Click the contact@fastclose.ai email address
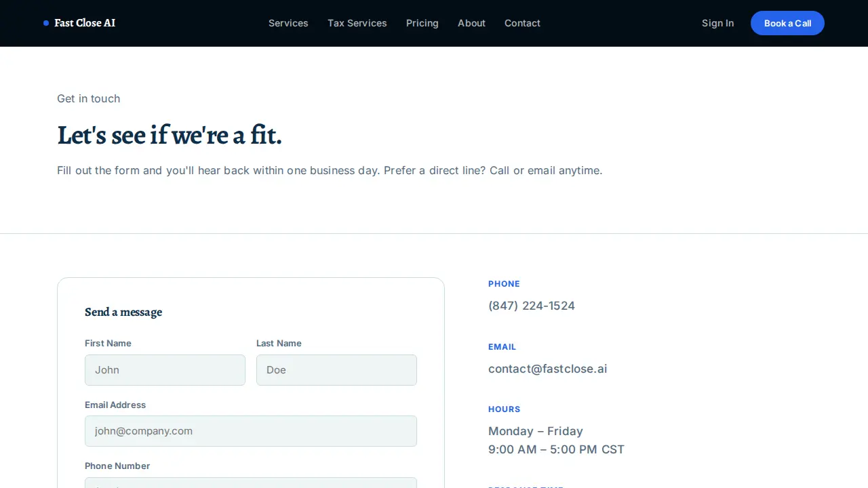The width and height of the screenshot is (868, 488). tap(547, 369)
